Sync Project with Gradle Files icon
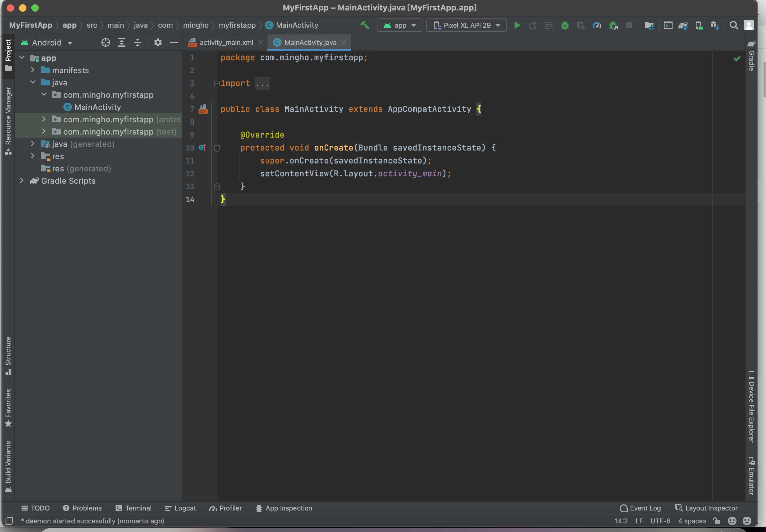Image resolution: width=766 pixels, height=532 pixels. coord(683,25)
